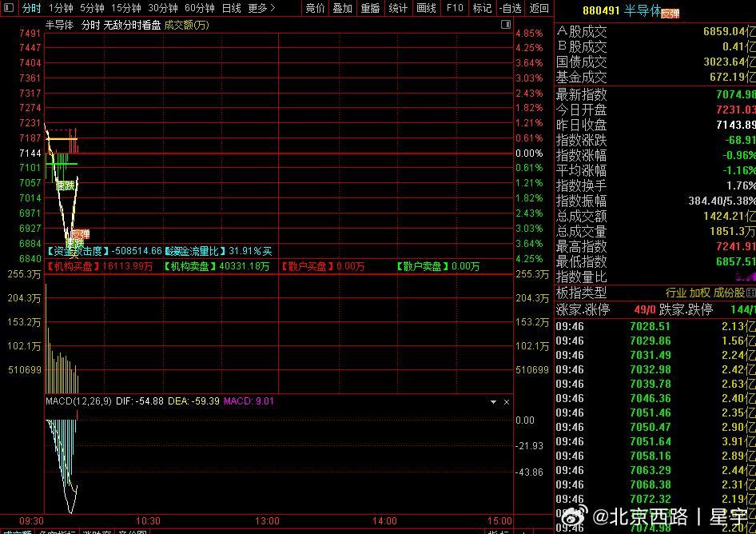This screenshot has height=534, width=756.
Task: Click the 10:30 time axis label
Action: [x=148, y=521]
